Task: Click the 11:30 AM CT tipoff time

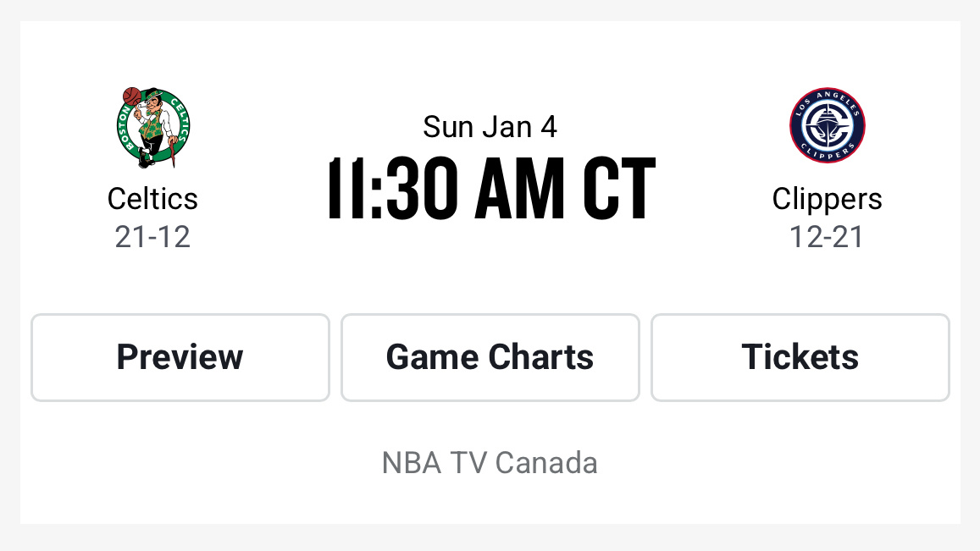Action: coord(490,188)
